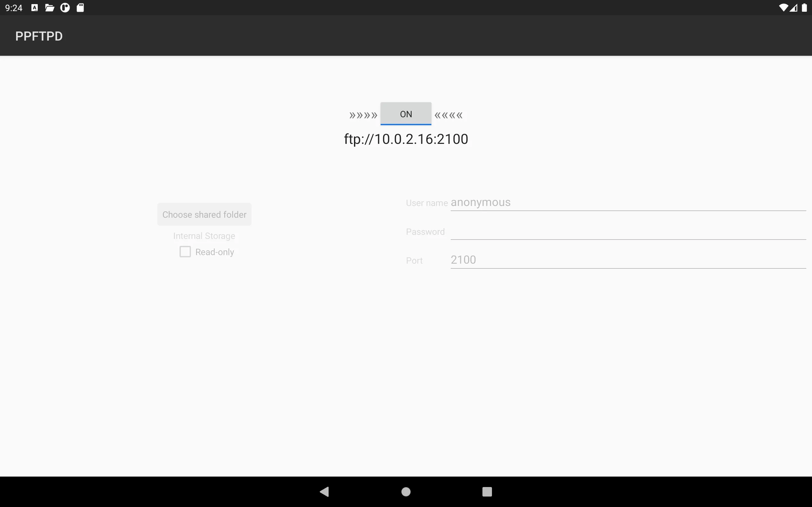
Task: Click the PPFTPD app title
Action: click(x=39, y=35)
